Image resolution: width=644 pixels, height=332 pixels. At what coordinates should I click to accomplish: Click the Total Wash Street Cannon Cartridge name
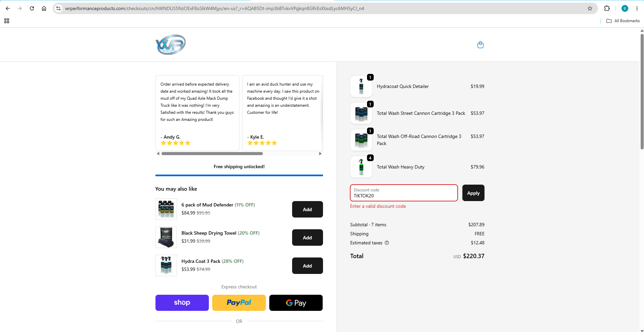pyautogui.click(x=421, y=113)
